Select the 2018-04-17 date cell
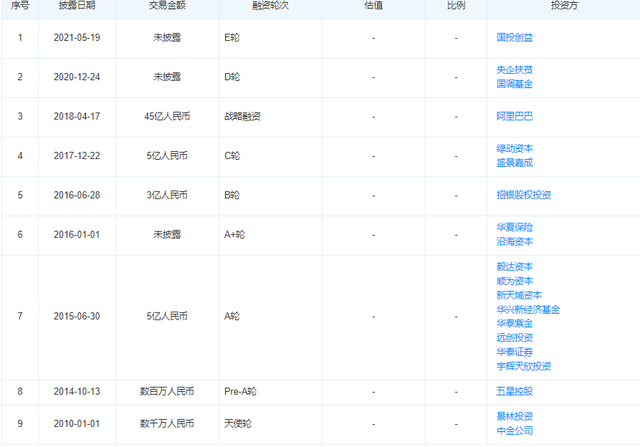640x447 pixels. coord(77,116)
